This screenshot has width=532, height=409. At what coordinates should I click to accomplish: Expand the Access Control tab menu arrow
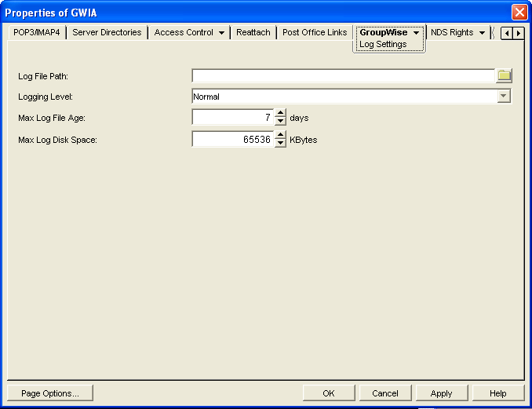tap(221, 33)
